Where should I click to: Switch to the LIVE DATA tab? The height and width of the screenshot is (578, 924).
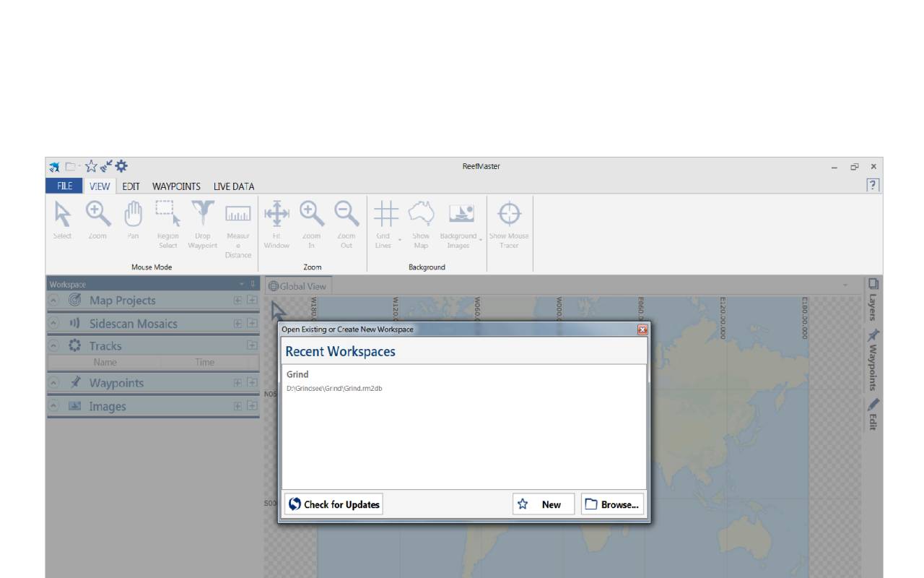(x=233, y=186)
